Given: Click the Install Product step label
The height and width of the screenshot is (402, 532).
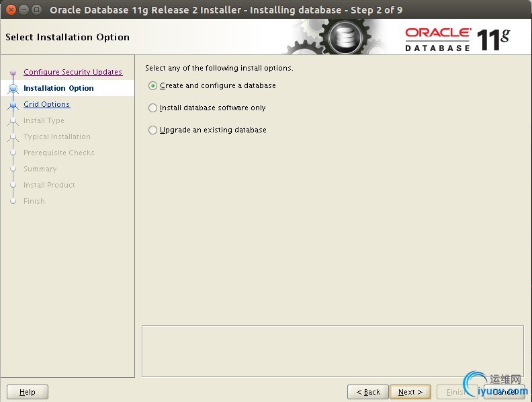Looking at the screenshot, I should 49,185.
